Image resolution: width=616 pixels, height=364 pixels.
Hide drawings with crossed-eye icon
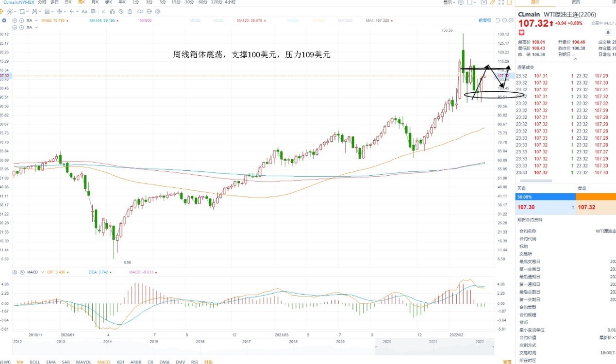pos(120,11)
